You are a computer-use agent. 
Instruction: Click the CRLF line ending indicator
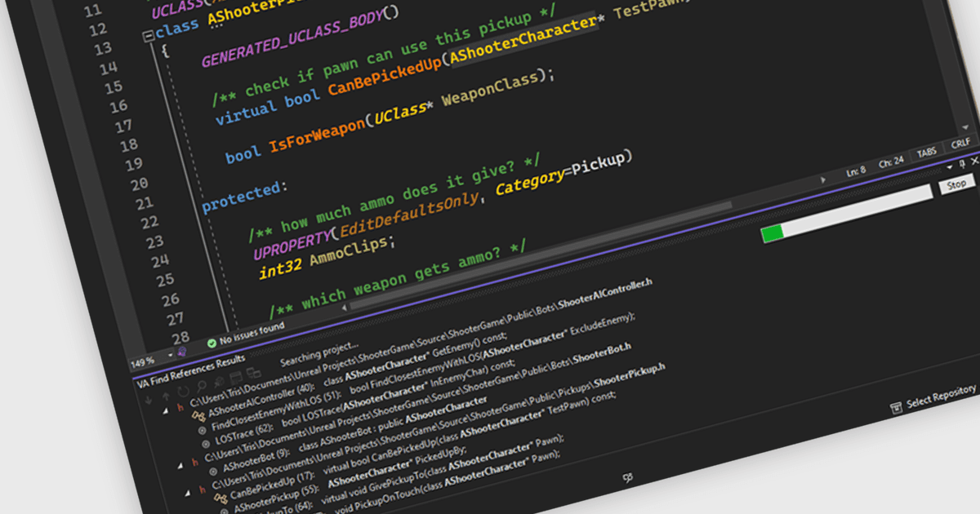pos(961,144)
